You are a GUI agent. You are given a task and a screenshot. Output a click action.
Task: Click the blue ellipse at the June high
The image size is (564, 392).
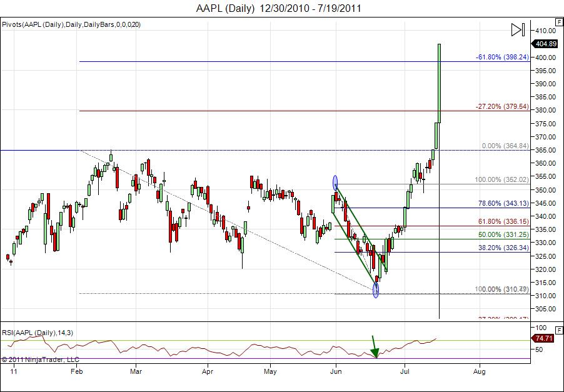point(335,183)
